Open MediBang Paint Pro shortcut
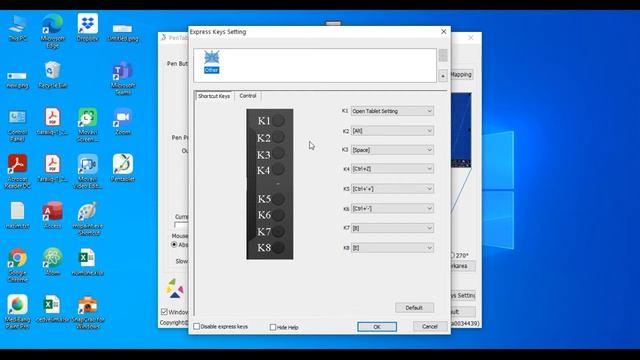The width and height of the screenshot is (640, 360). (18, 312)
